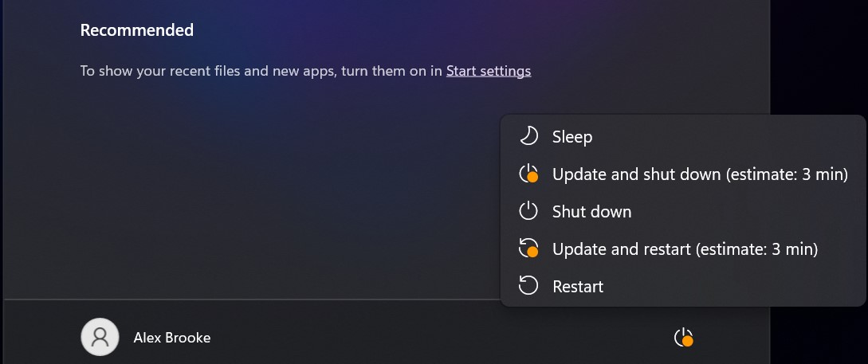The height and width of the screenshot is (364, 868).
Task: Open the Alex Brooke profile avatar
Action: [x=100, y=337]
